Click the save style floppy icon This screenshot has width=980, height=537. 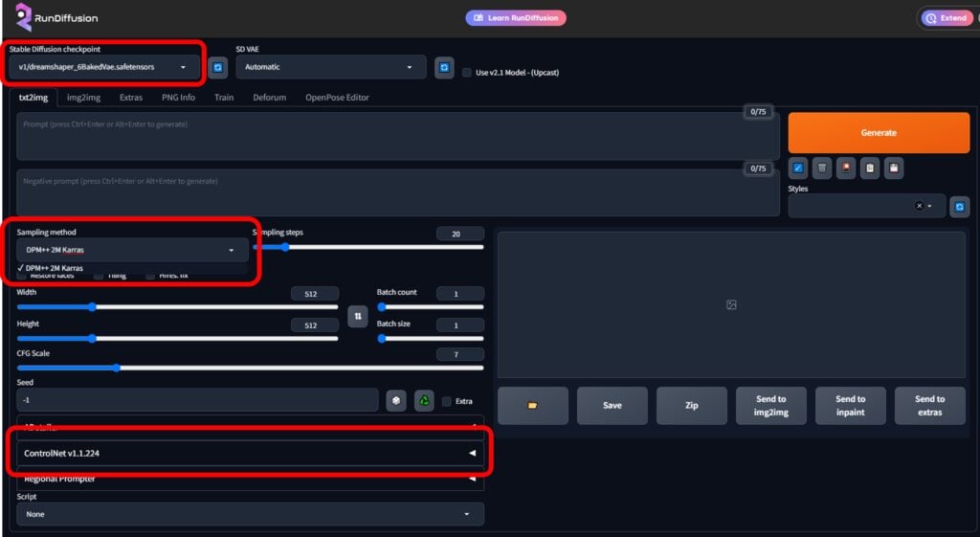pyautogui.click(x=894, y=168)
